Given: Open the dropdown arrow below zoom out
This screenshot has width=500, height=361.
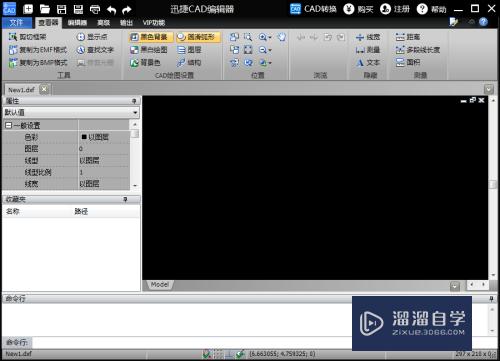Looking at the screenshot, I should tap(270, 63).
